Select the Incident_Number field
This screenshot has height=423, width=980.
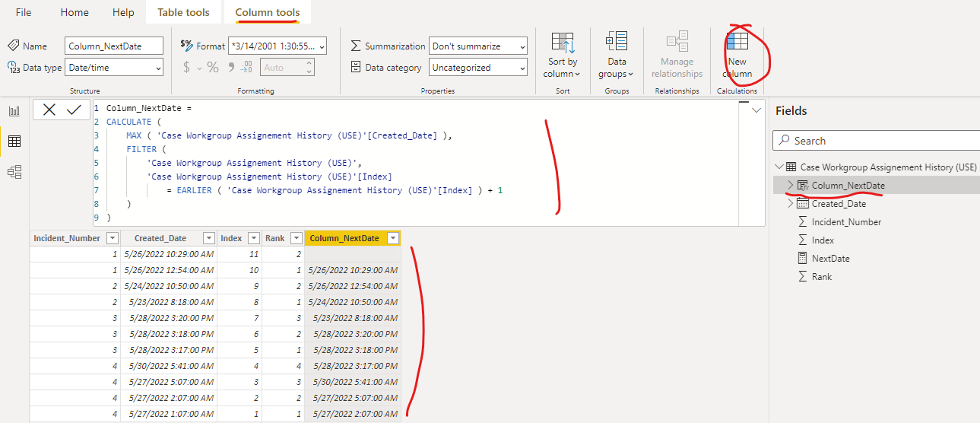pyautogui.click(x=846, y=221)
